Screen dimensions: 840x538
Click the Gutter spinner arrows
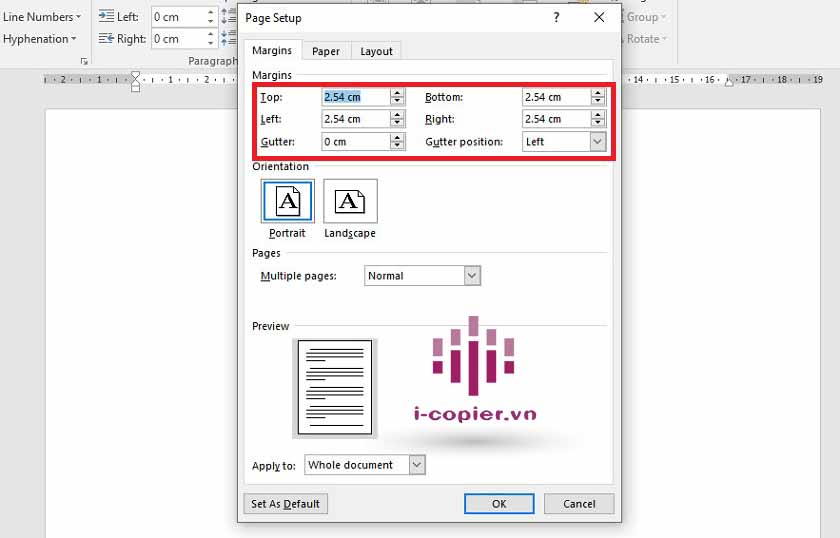click(x=397, y=142)
